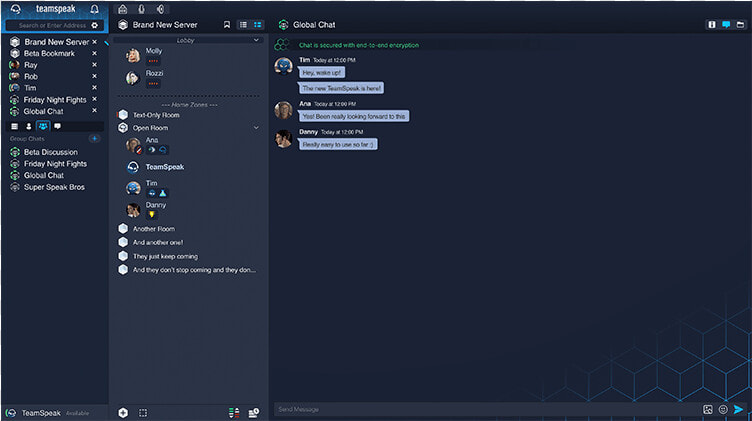
Task: Select Ana in Open Room
Action: click(152, 140)
